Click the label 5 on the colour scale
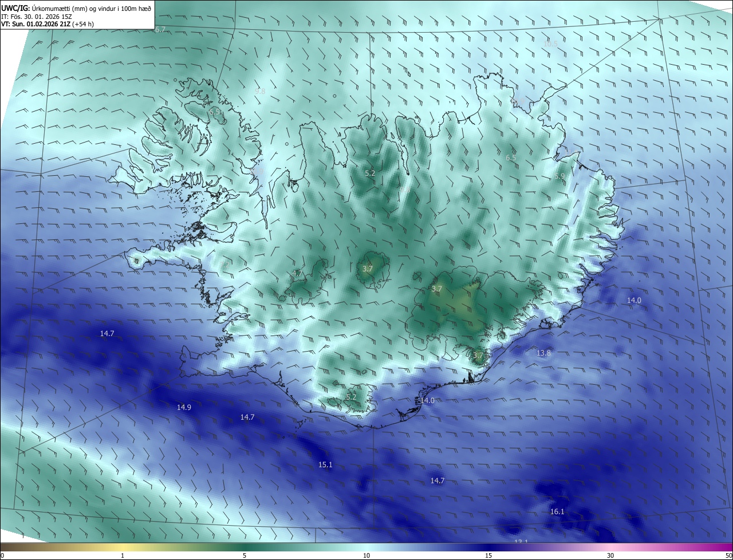 click(245, 555)
